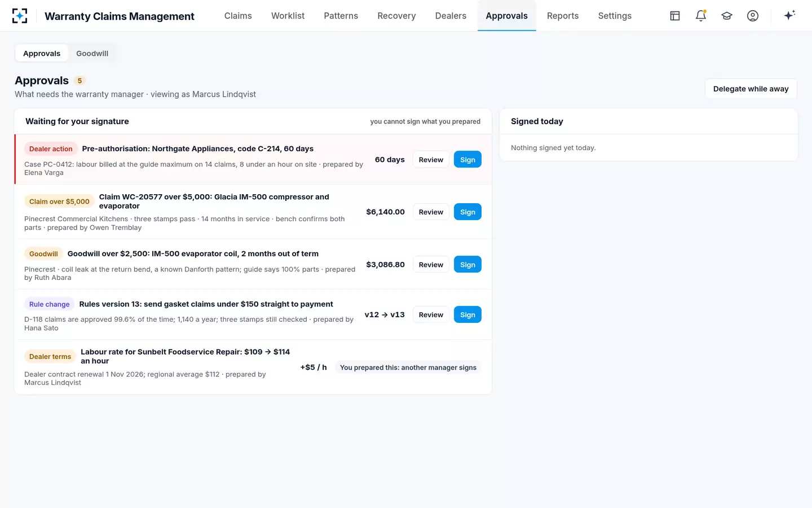Click the 'You prepared this: another manager signs' notice
Viewport: 812px width, 508px height.
(x=408, y=367)
